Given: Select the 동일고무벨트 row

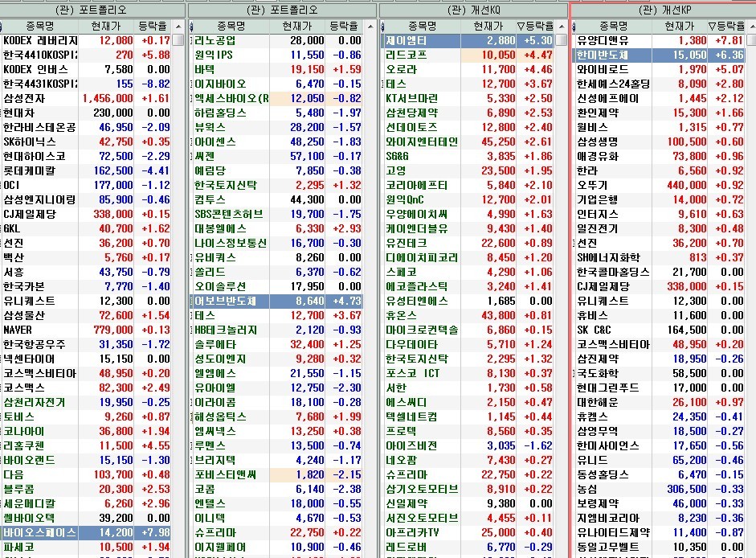Looking at the screenshot, I should coord(660,548).
